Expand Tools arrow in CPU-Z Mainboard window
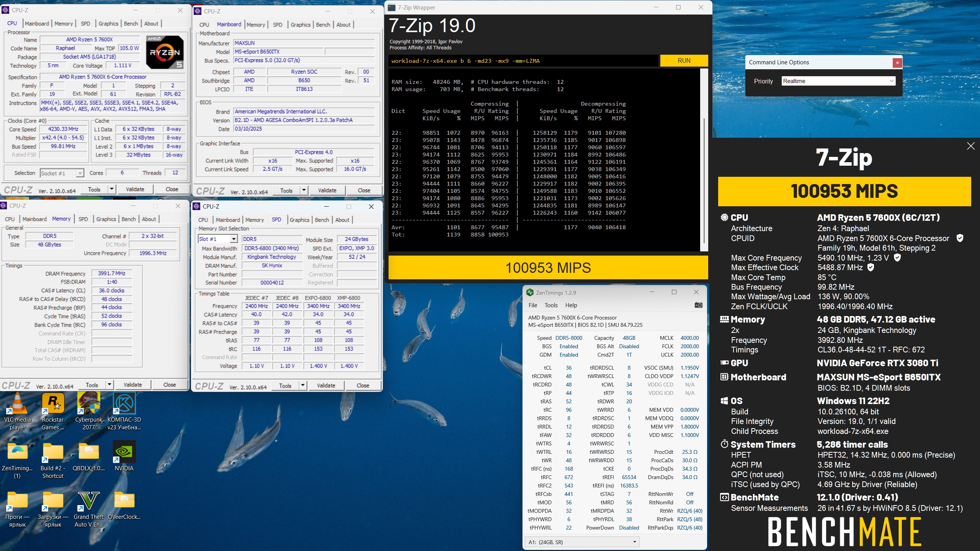Screen dimensions: 980x551 point(304,190)
